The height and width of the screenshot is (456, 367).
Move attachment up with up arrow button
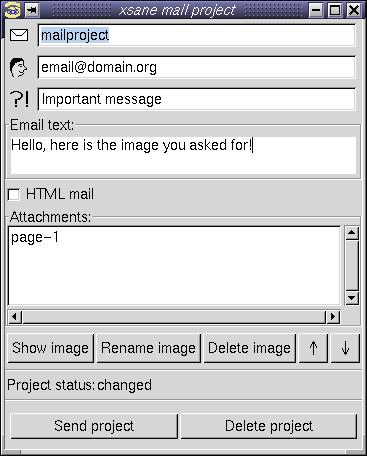[x=313, y=348]
